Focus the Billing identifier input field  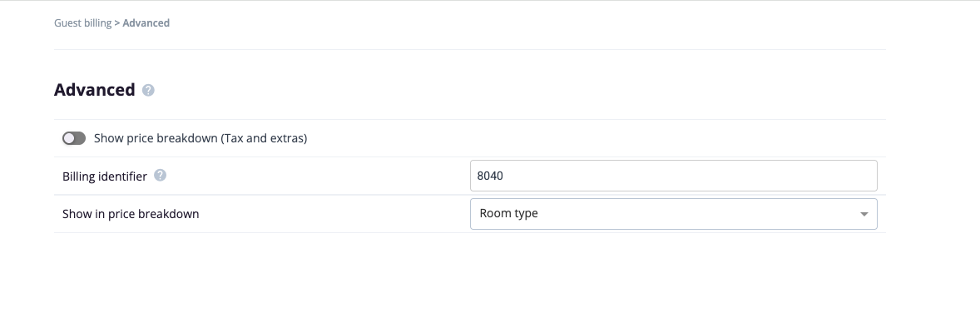673,176
